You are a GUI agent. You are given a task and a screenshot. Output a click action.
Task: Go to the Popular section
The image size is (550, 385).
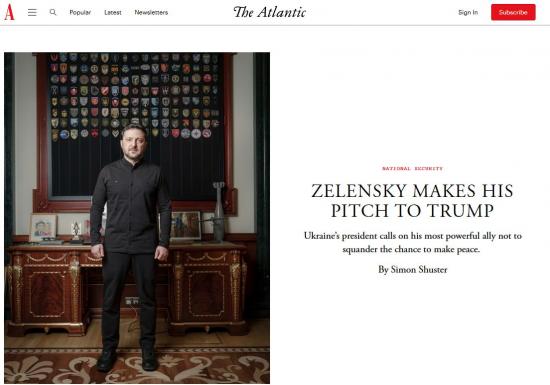(x=80, y=13)
